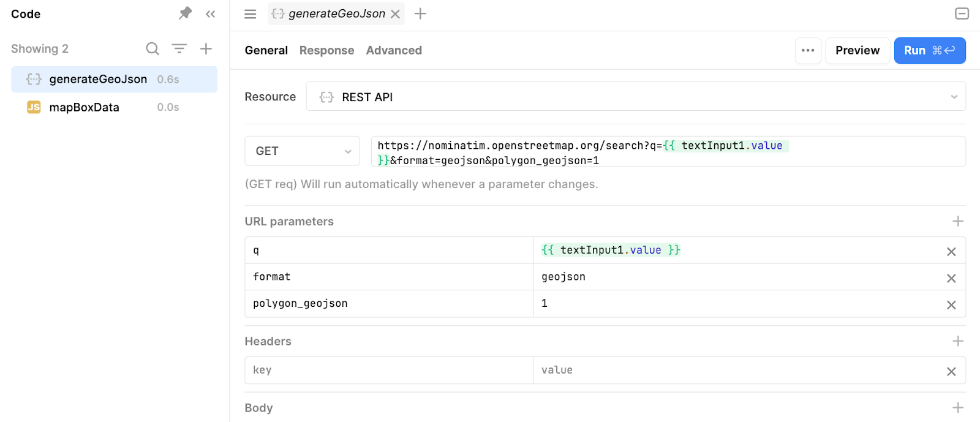Image resolution: width=980 pixels, height=422 pixels.
Task: Open the more options ellipsis button
Action: click(x=808, y=50)
